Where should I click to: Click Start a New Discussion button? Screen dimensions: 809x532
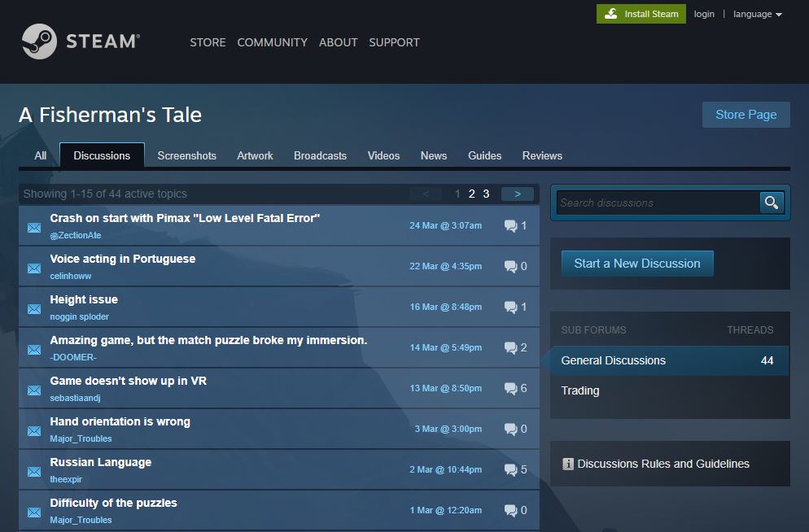click(637, 264)
